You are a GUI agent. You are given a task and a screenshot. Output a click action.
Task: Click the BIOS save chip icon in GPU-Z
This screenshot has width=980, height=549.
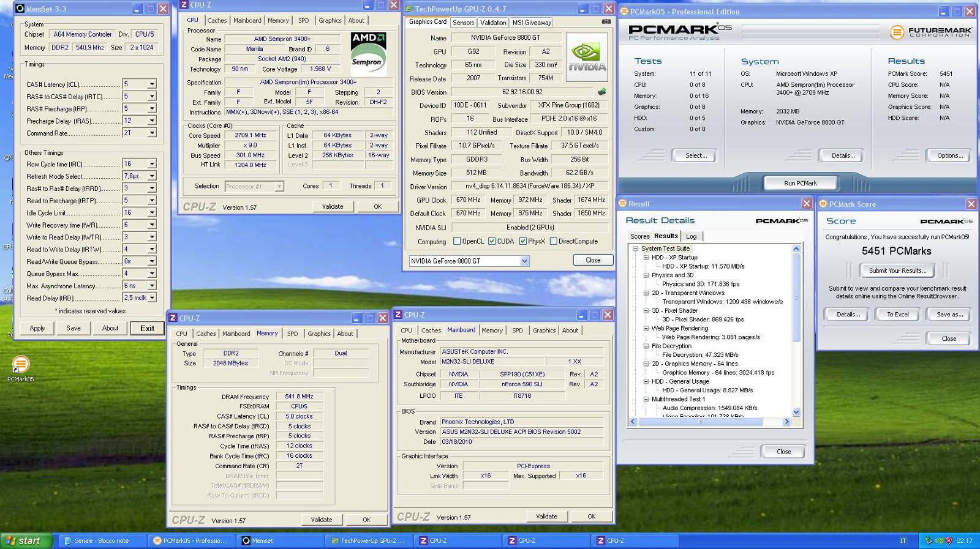point(602,92)
